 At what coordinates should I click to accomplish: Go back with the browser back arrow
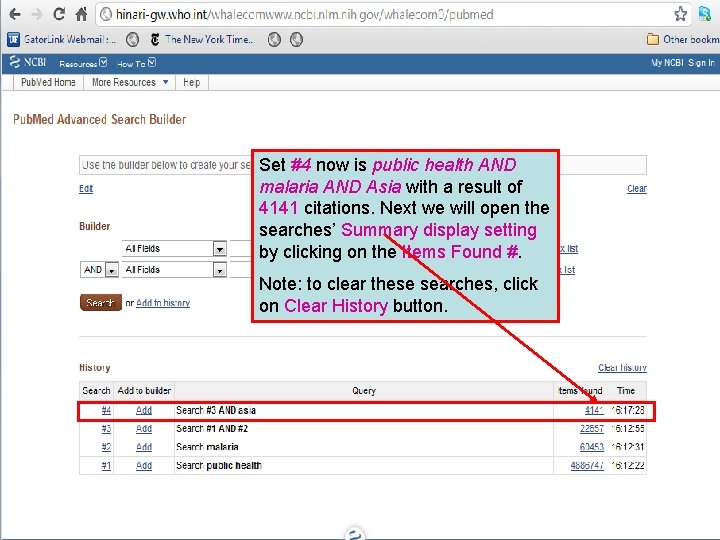[x=15, y=14]
